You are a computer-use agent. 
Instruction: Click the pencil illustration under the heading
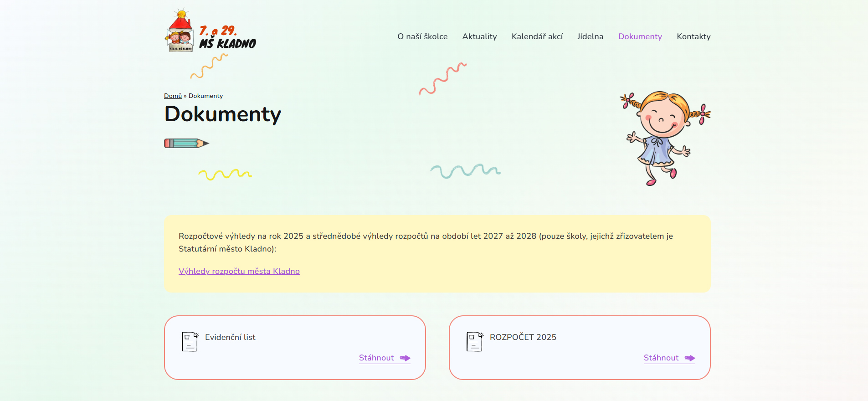186,144
